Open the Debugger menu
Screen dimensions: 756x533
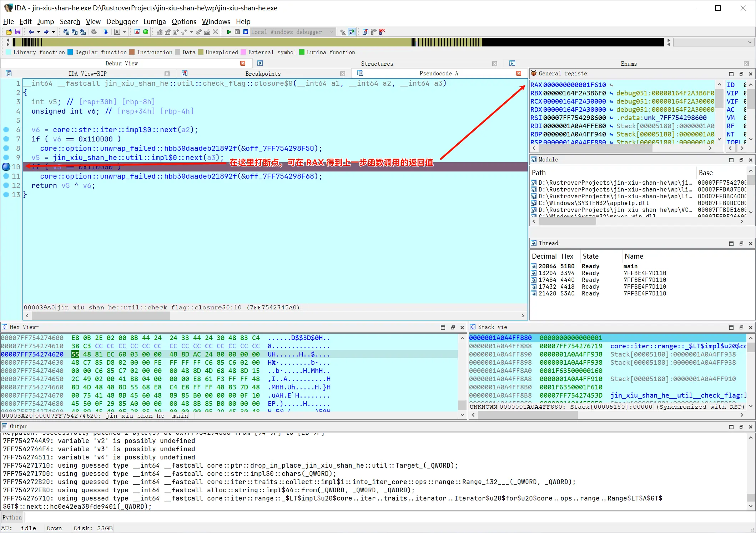(122, 21)
